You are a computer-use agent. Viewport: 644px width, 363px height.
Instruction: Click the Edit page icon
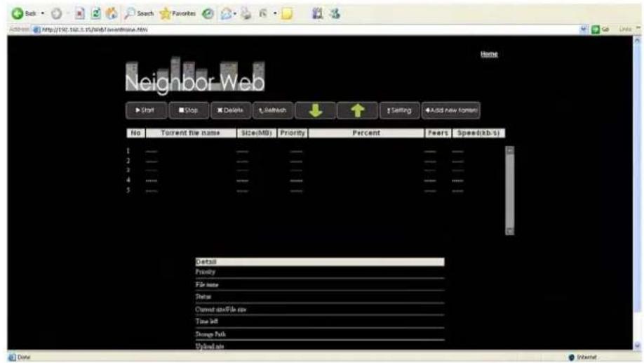point(263,14)
